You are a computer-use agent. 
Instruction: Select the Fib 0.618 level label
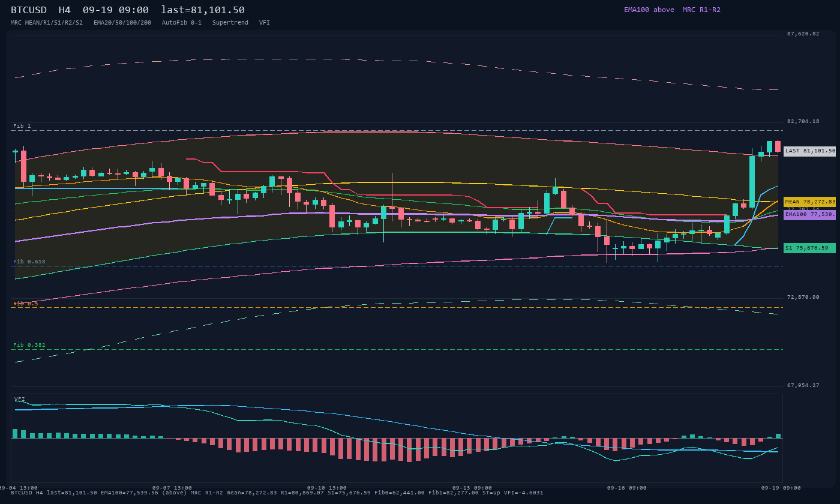point(29,262)
